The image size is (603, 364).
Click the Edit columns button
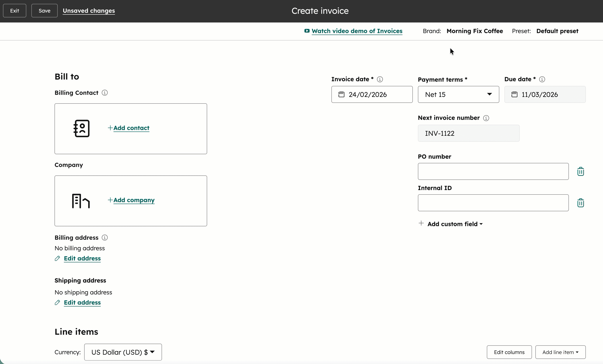click(x=509, y=352)
